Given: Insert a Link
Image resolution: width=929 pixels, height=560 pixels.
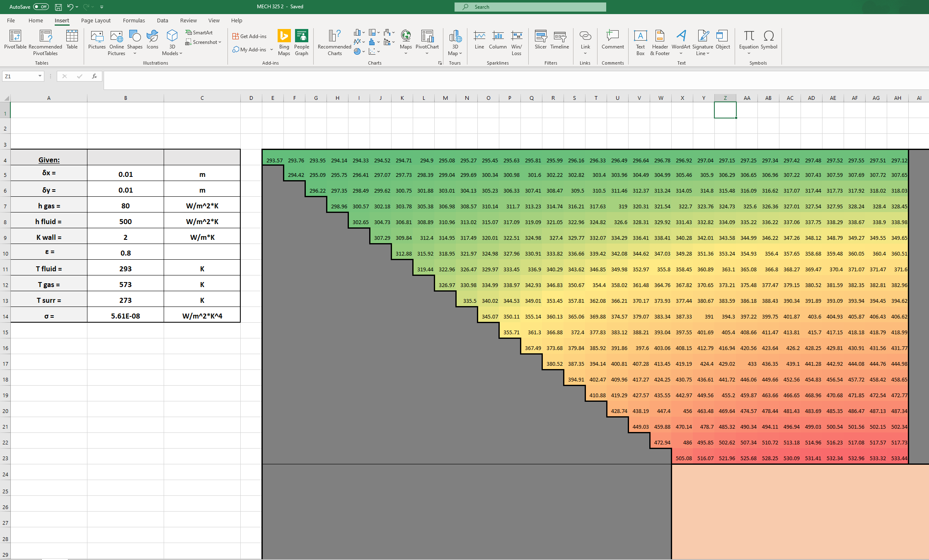Looking at the screenshot, I should tap(585, 40).
